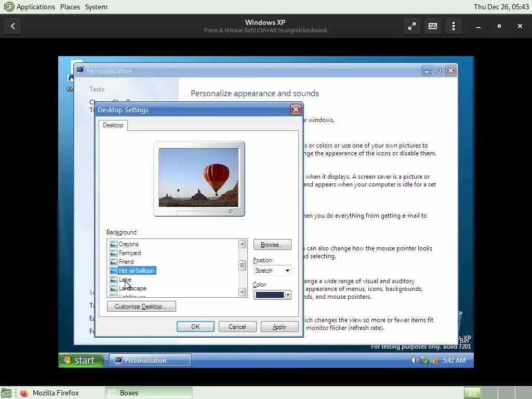Screen dimensions: 532x399
Task: Maximize the Personalization window
Action: pyautogui.click(x=438, y=71)
